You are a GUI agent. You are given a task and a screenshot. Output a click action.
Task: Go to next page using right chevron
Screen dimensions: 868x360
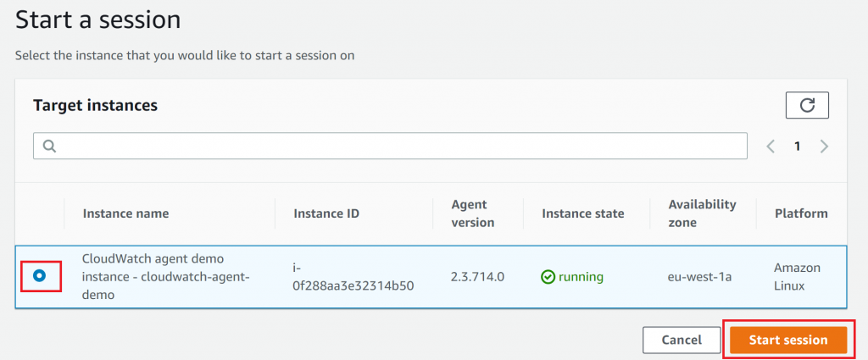coord(824,146)
